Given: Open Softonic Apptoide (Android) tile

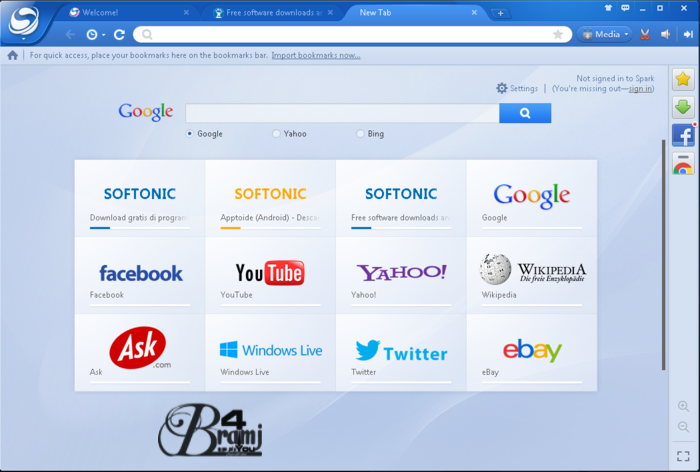Looking at the screenshot, I should pos(271,198).
